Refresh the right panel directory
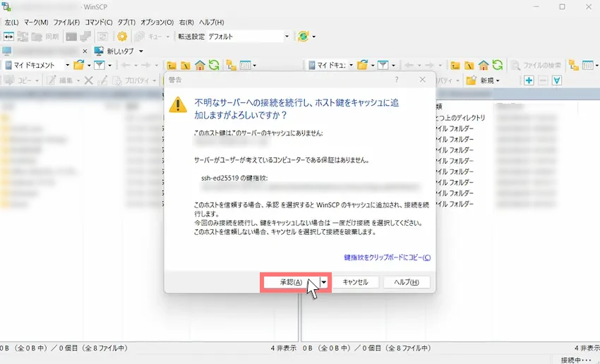 pos(498,66)
